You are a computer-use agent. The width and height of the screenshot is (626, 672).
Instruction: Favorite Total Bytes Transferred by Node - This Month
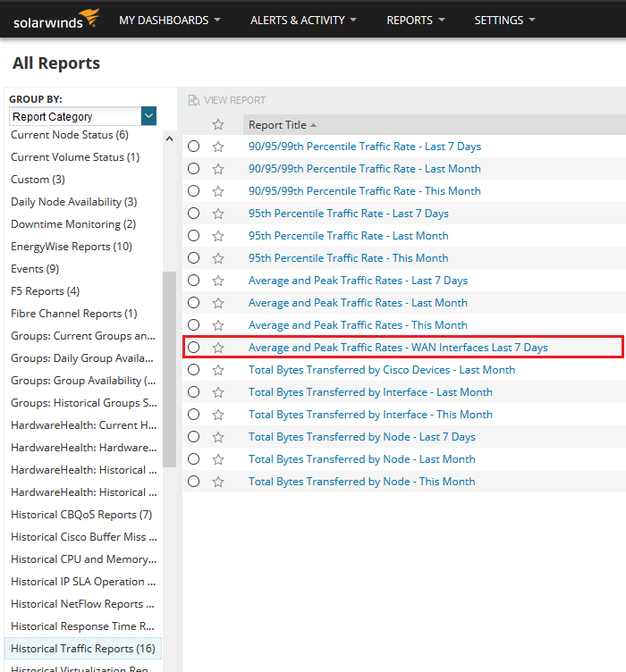tap(218, 482)
